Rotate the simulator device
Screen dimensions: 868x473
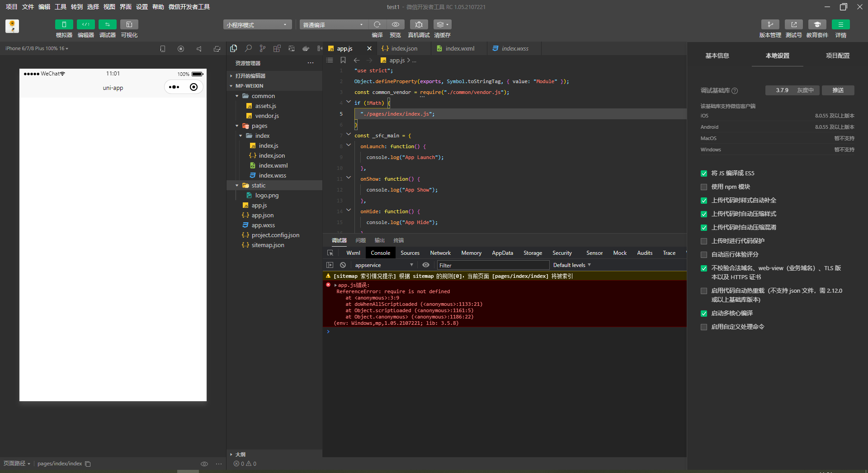(163, 49)
